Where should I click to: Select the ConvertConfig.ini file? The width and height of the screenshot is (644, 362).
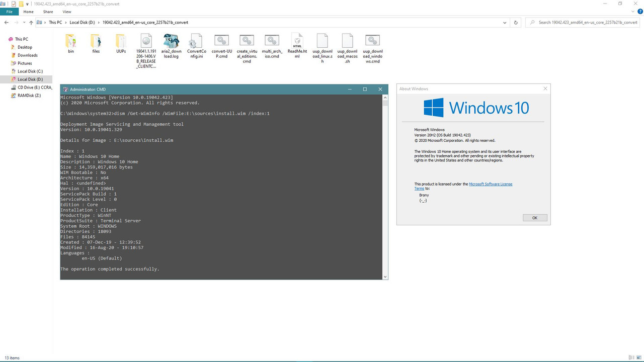pyautogui.click(x=196, y=46)
